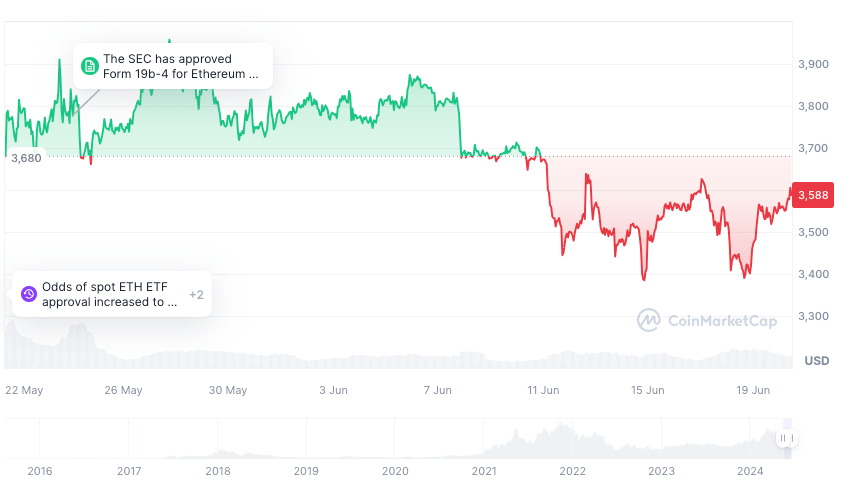Click the USD currency label
The width and height of the screenshot is (846, 491).
pos(816,360)
